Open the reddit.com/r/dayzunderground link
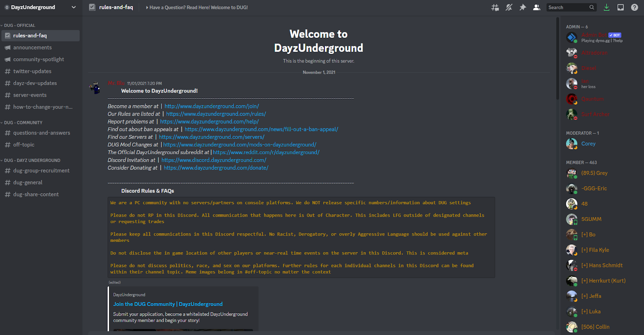Screen dimensions: 644x335 pyautogui.click(x=266, y=152)
